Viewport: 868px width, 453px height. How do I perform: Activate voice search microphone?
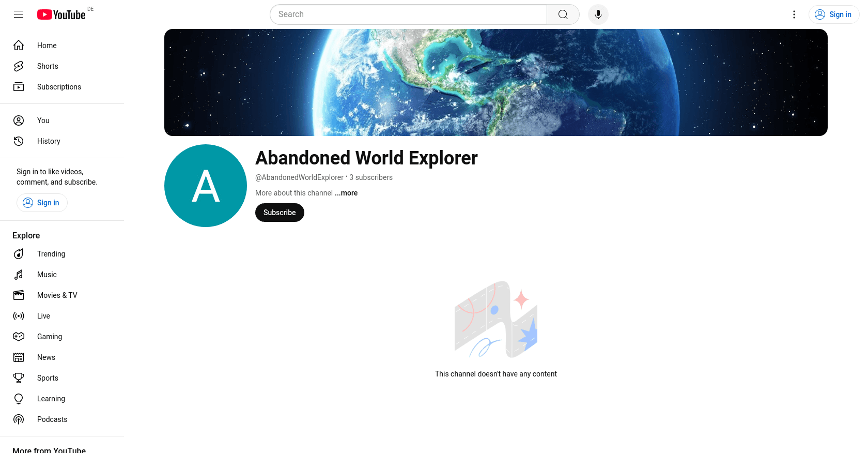[x=598, y=14]
